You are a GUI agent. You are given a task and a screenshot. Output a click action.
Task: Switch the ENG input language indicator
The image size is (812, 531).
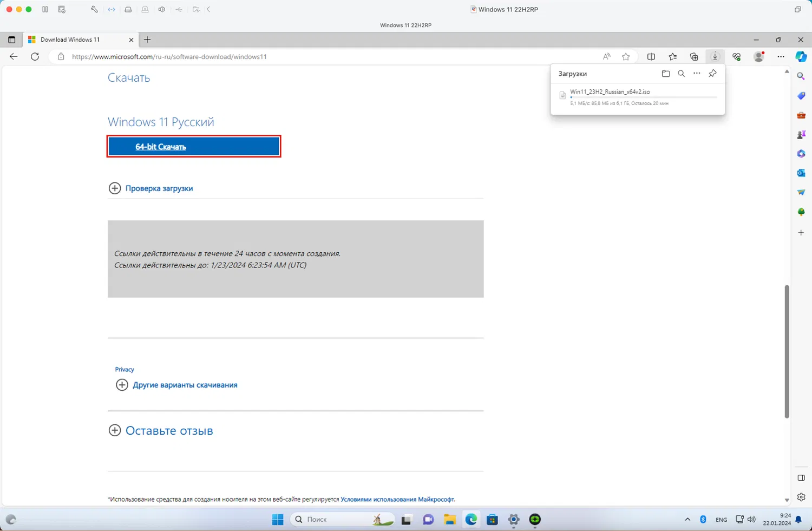click(722, 520)
